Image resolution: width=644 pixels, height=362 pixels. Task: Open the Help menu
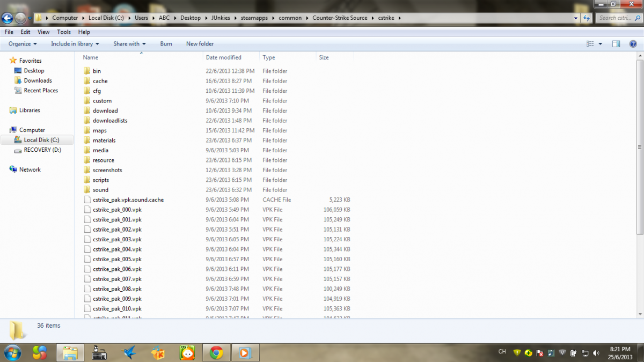coord(84,32)
